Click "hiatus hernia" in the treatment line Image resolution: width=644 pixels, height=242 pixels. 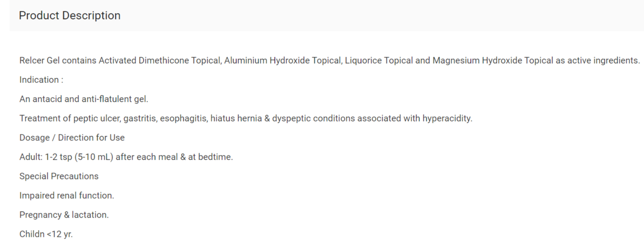[236, 118]
